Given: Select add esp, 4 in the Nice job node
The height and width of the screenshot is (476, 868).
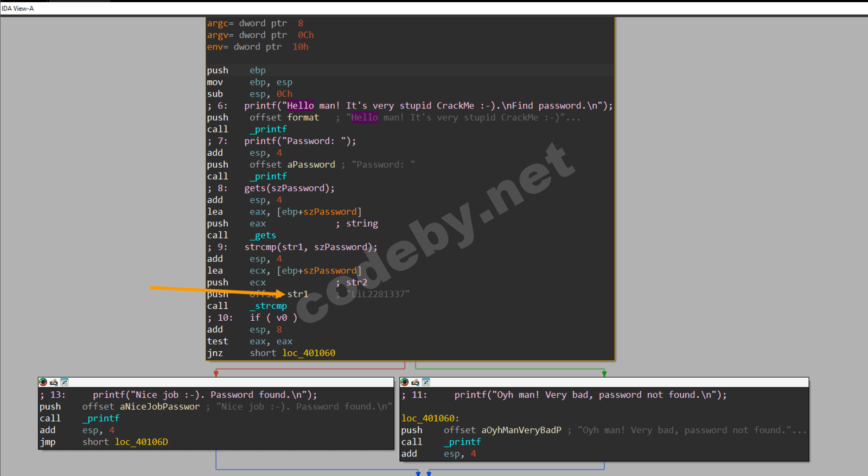Looking at the screenshot, I should (x=77, y=430).
